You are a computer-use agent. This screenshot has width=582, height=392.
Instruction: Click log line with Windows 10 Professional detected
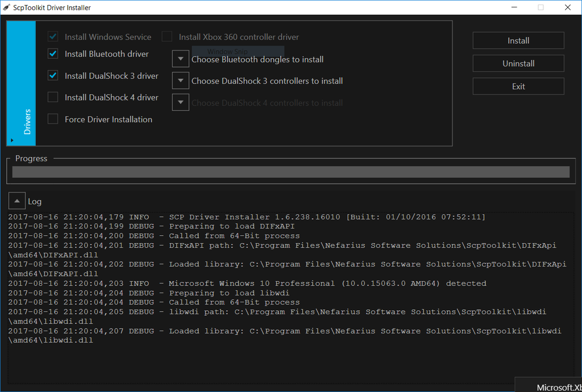(247, 283)
